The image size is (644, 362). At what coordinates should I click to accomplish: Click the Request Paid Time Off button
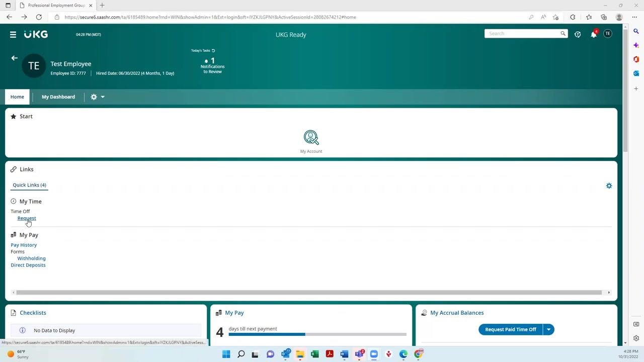(x=510, y=329)
